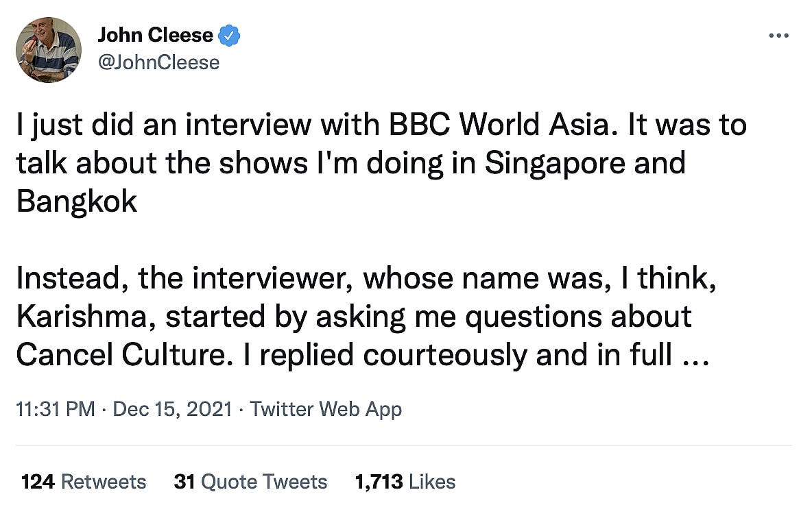This screenshot has height=516, width=812.
Task: Click the word "Bangkok" in the tweet
Action: tap(77, 202)
